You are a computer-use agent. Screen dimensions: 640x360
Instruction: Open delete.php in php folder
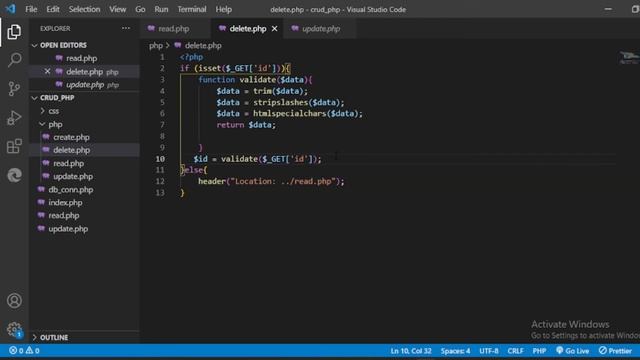coord(71,150)
